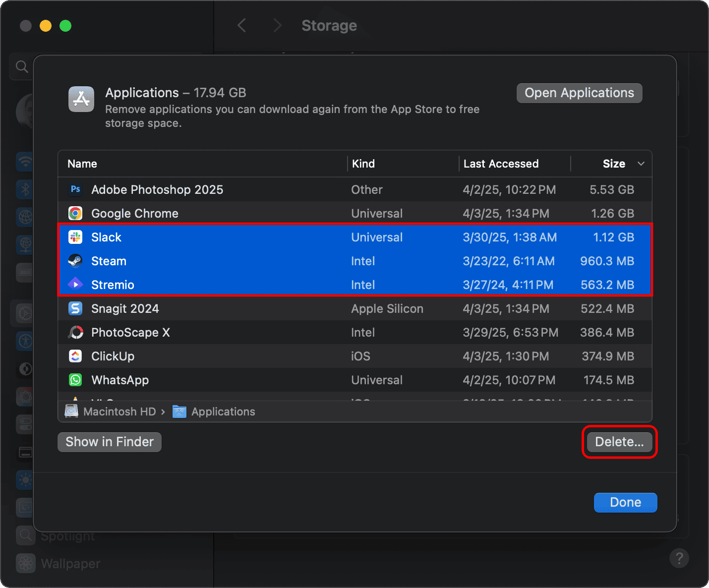Image resolution: width=709 pixels, height=588 pixels.
Task: Click the Snagit 2024 app icon
Action: (x=75, y=308)
